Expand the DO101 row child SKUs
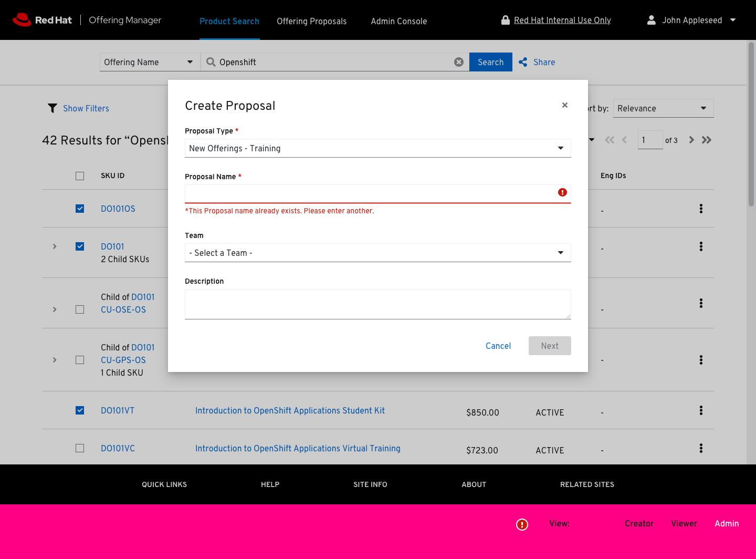This screenshot has width=756, height=559. [x=55, y=246]
